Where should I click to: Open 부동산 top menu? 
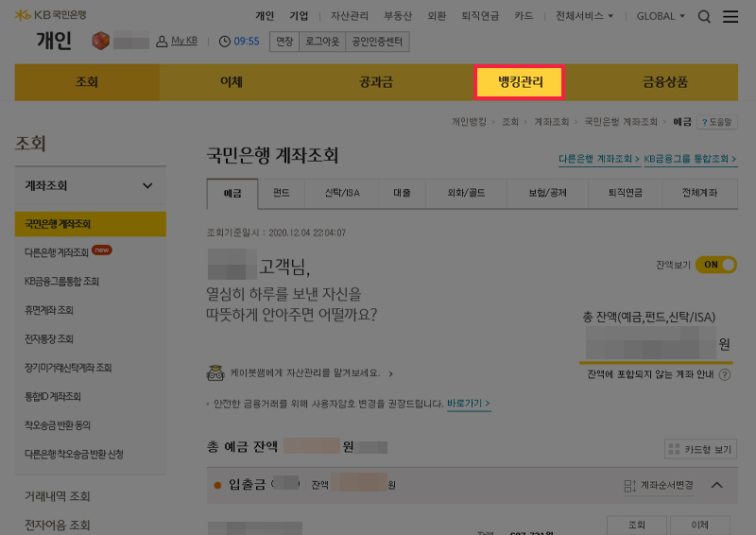pyautogui.click(x=398, y=16)
